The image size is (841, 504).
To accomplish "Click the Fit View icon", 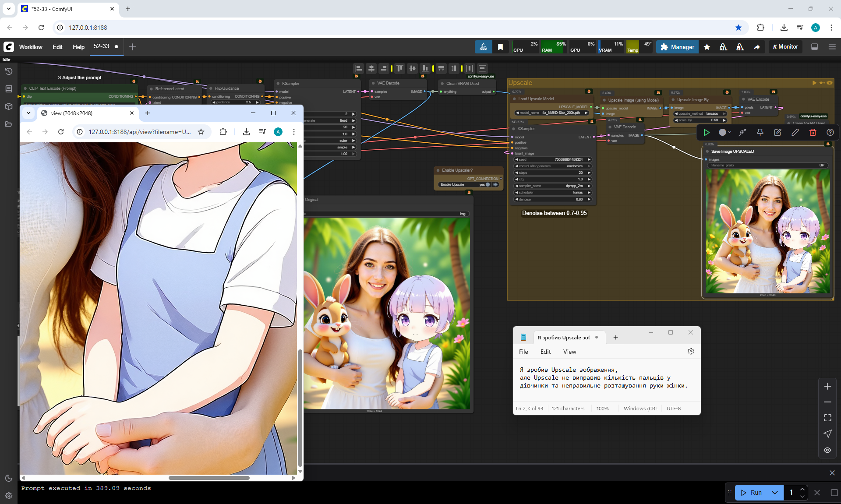I will 827,418.
